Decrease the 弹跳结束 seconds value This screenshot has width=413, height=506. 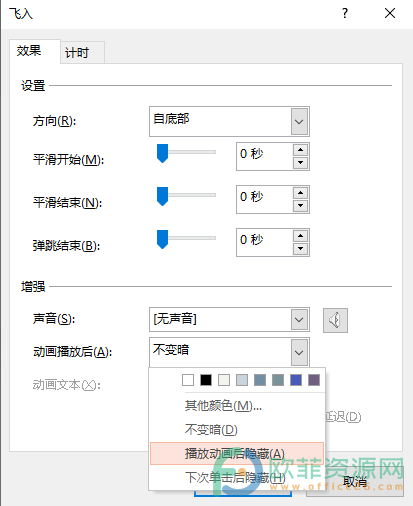point(300,249)
